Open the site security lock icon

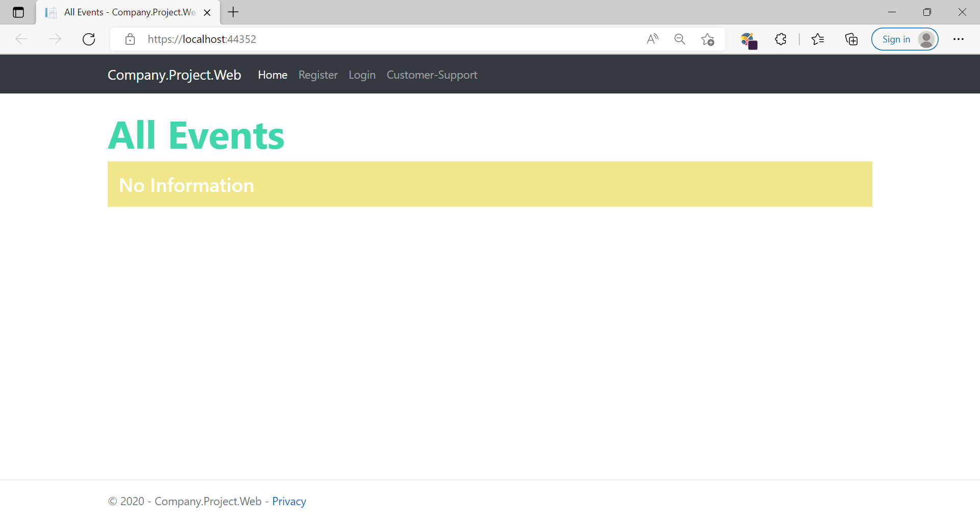click(x=130, y=39)
